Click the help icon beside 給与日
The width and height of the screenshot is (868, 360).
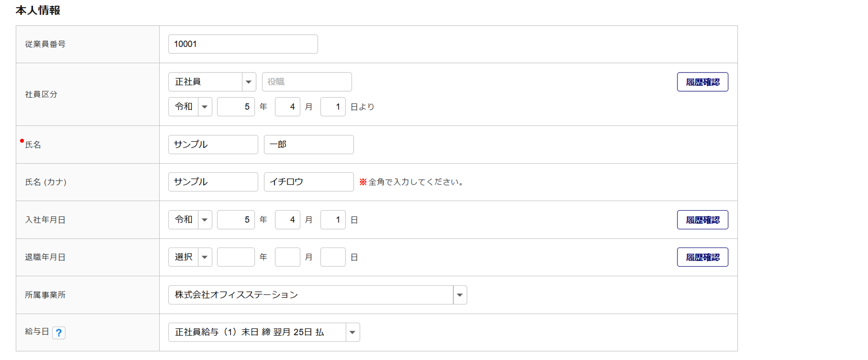pos(59,333)
